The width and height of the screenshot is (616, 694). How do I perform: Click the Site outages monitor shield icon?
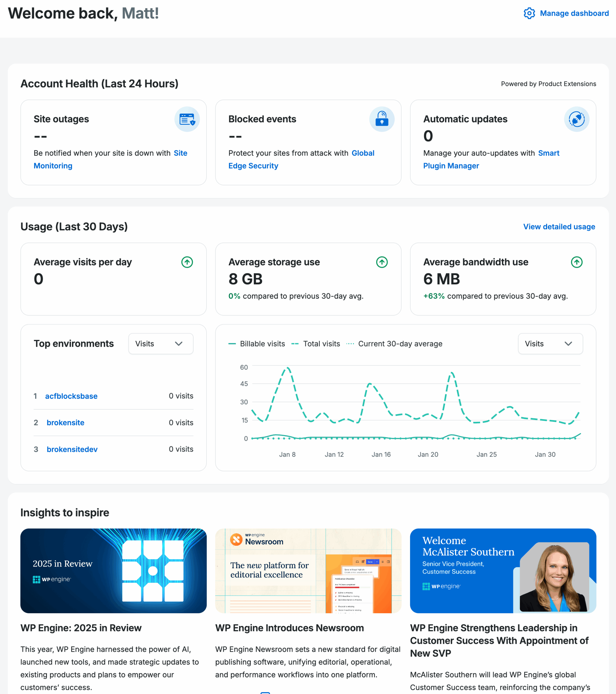[x=187, y=119]
